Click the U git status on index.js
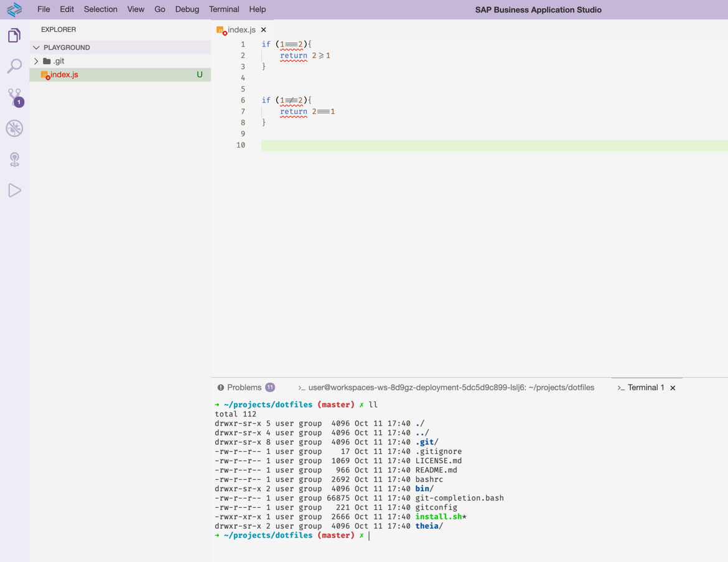 coord(200,75)
